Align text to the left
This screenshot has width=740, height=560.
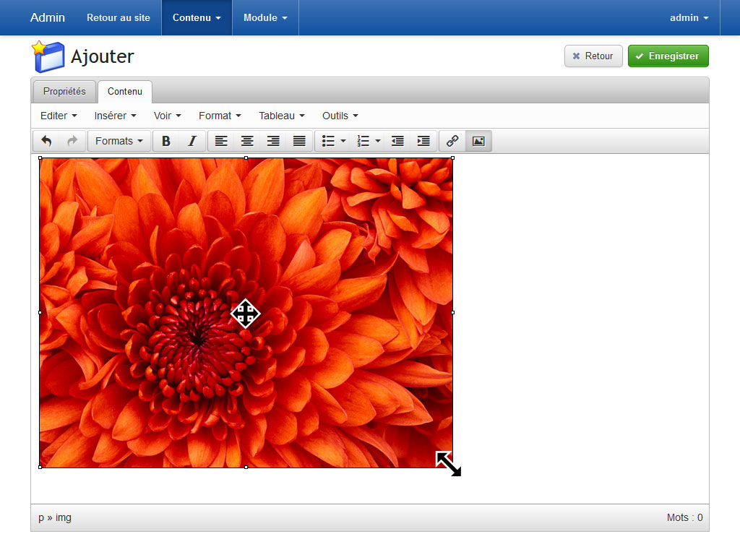coord(221,141)
